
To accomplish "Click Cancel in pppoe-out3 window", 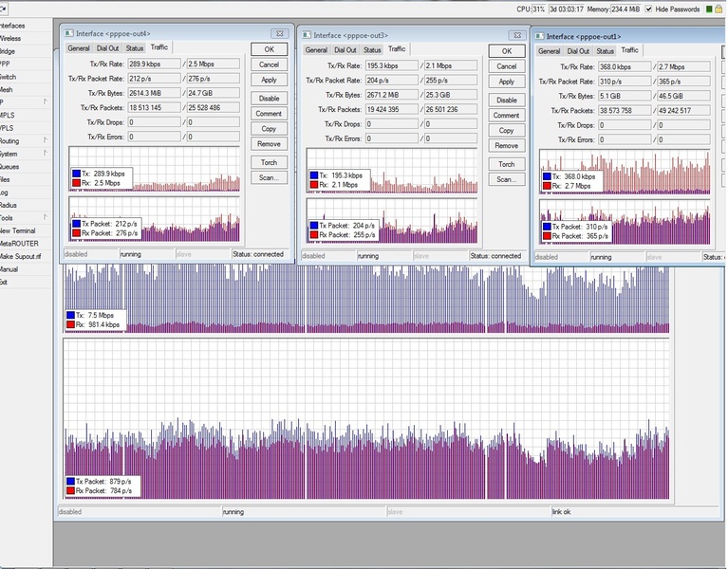I will (x=507, y=66).
